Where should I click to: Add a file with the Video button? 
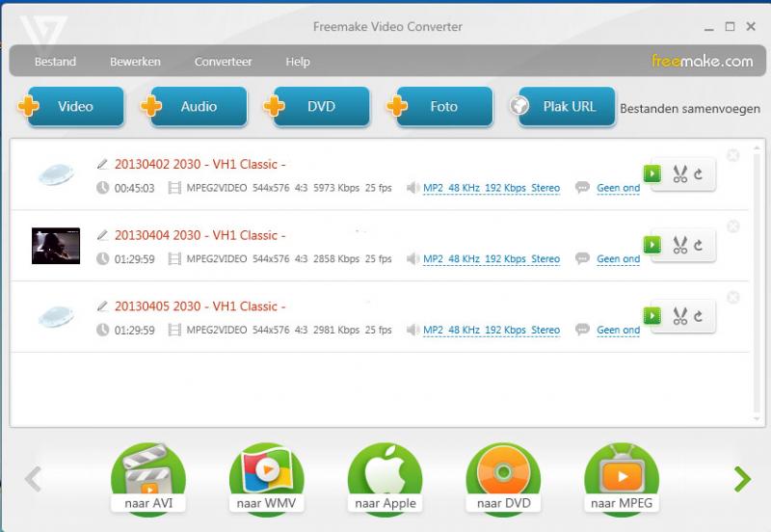pyautogui.click(x=72, y=107)
